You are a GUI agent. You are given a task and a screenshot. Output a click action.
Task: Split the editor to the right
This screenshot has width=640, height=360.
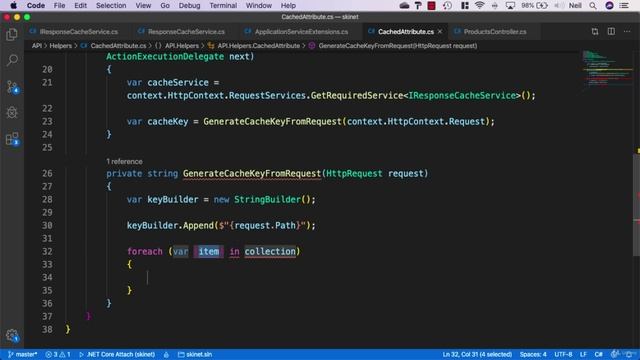(x=611, y=31)
